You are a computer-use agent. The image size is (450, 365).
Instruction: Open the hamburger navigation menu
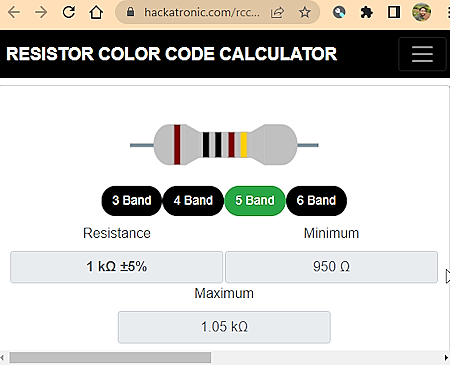pos(422,54)
